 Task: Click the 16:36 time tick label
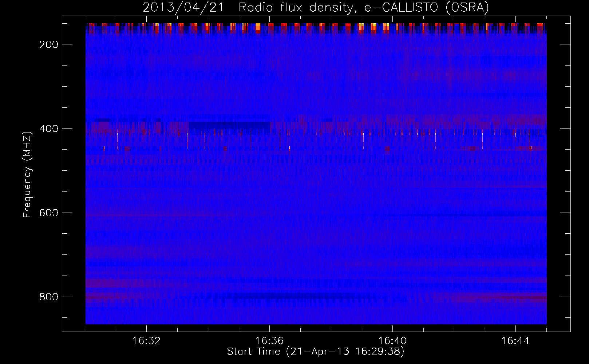pyautogui.click(x=269, y=341)
